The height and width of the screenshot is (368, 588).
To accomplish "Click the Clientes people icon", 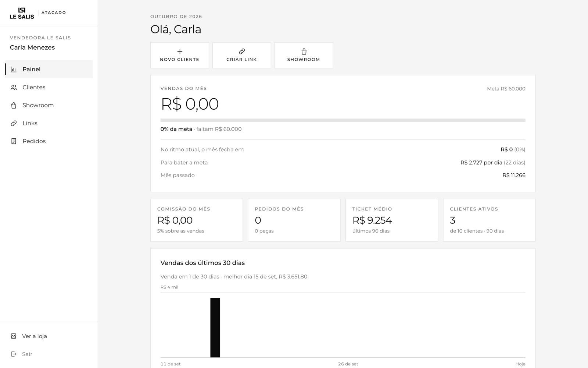I will [14, 87].
